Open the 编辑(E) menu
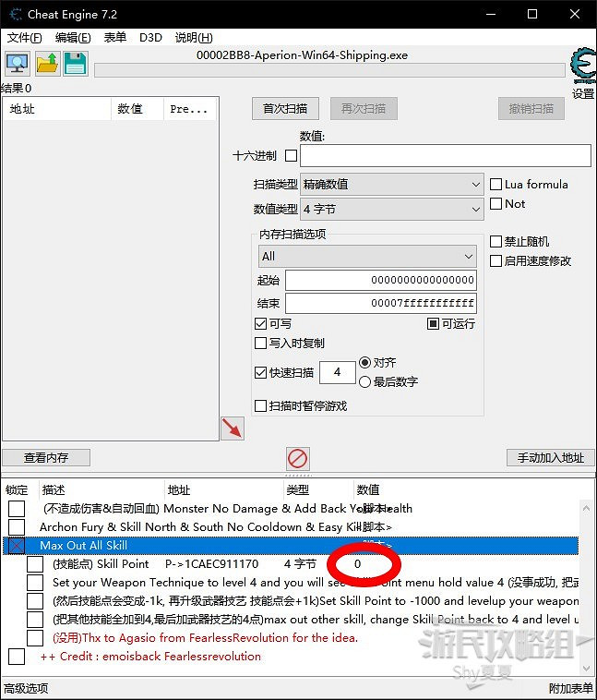Viewport: 597px width, 700px height. [x=73, y=38]
